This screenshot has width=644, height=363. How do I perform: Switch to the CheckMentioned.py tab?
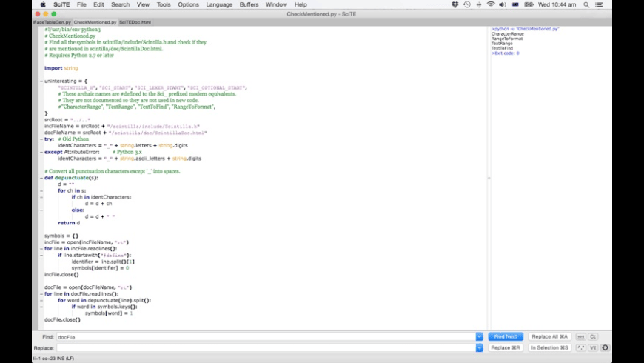(95, 22)
